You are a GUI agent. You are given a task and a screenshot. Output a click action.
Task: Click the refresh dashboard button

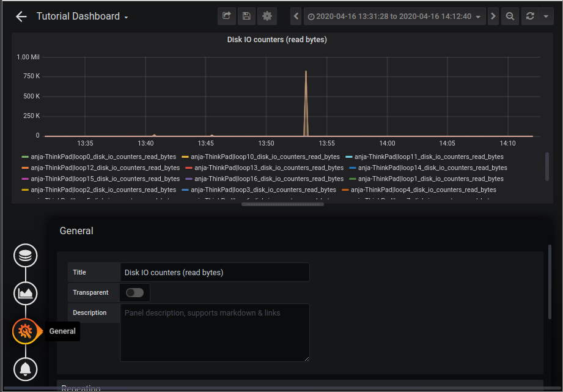coord(529,16)
